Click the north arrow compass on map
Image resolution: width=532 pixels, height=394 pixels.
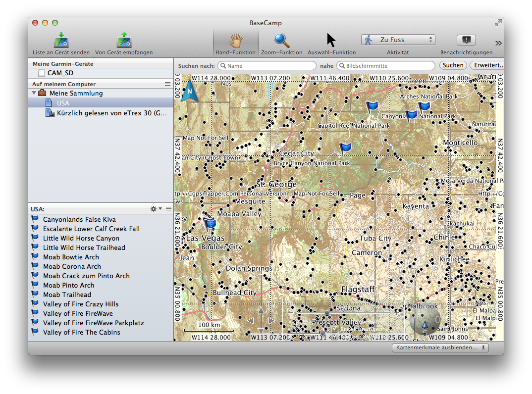click(x=189, y=90)
